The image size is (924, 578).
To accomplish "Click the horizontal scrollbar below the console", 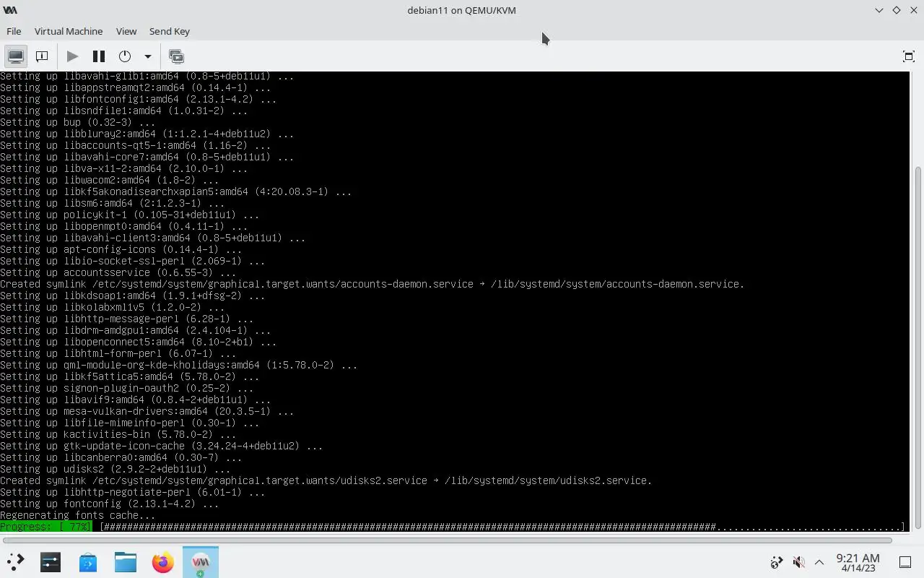I will click(x=447, y=540).
